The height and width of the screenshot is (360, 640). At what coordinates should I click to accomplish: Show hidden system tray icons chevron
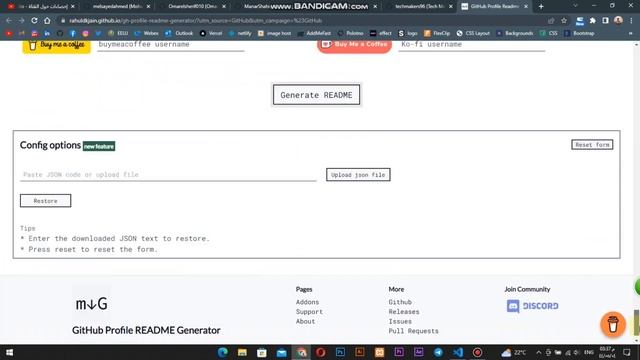pyautogui.click(x=538, y=352)
